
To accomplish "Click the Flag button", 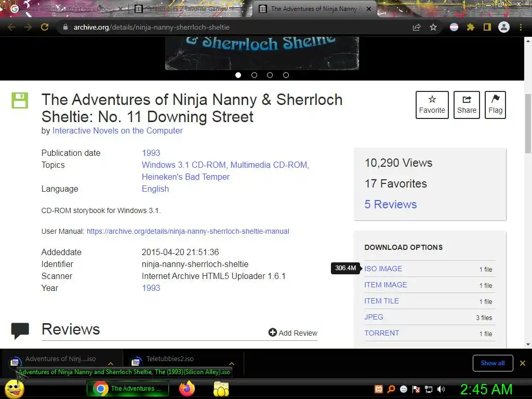I will pos(495,105).
